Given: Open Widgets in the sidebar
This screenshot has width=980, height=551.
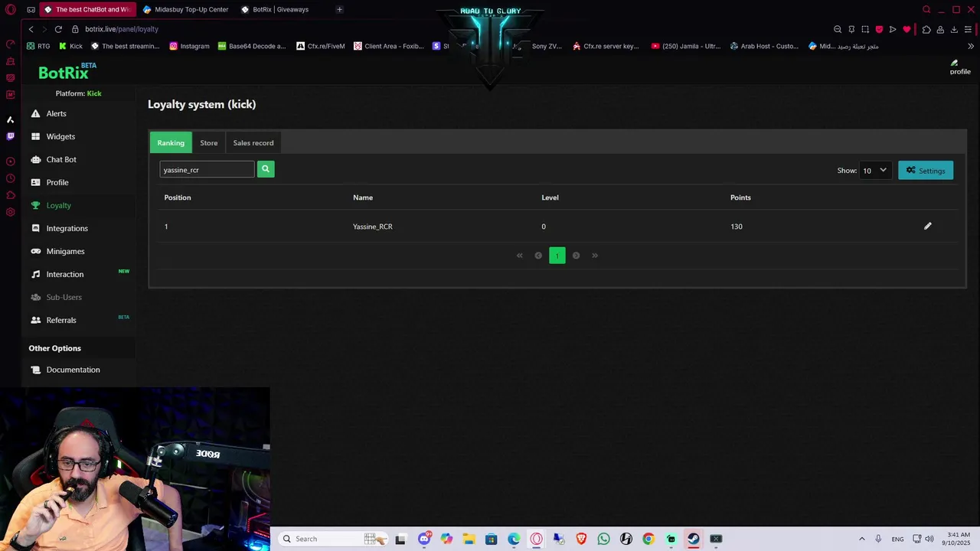Looking at the screenshot, I should [60, 136].
